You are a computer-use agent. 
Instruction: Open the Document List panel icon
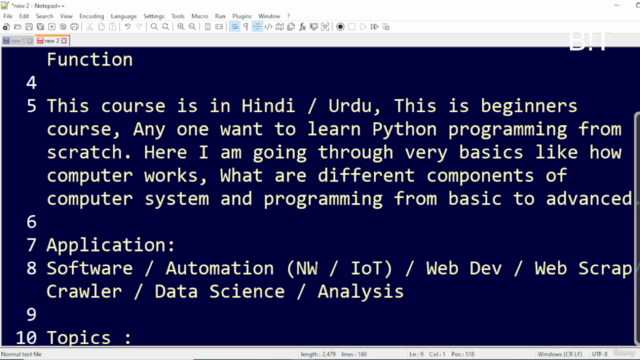pyautogui.click(x=291, y=27)
